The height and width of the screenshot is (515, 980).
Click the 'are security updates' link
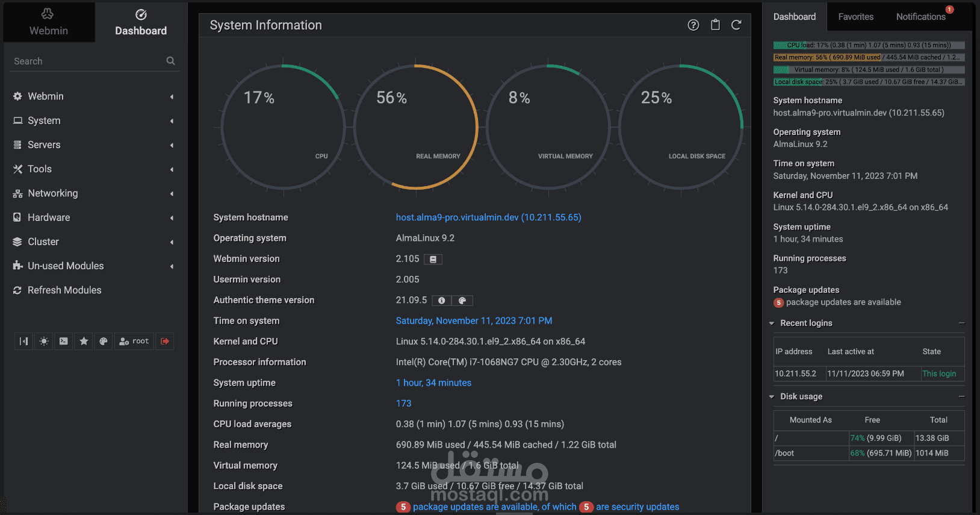click(x=637, y=507)
